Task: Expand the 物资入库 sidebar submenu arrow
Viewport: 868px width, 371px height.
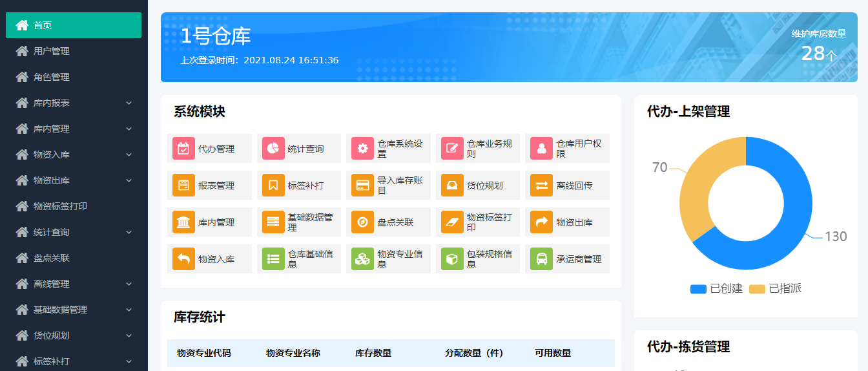Action: click(x=129, y=154)
